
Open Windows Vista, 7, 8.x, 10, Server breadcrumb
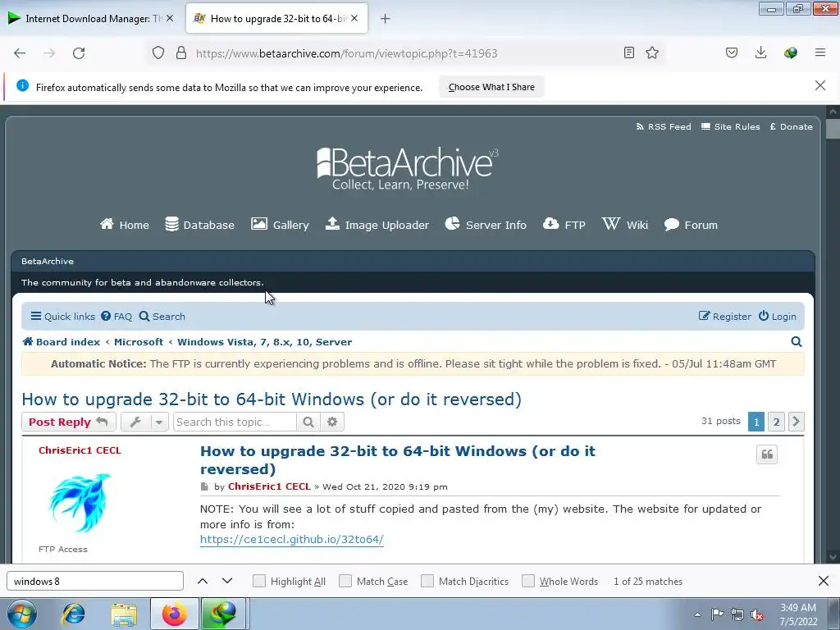coord(265,342)
